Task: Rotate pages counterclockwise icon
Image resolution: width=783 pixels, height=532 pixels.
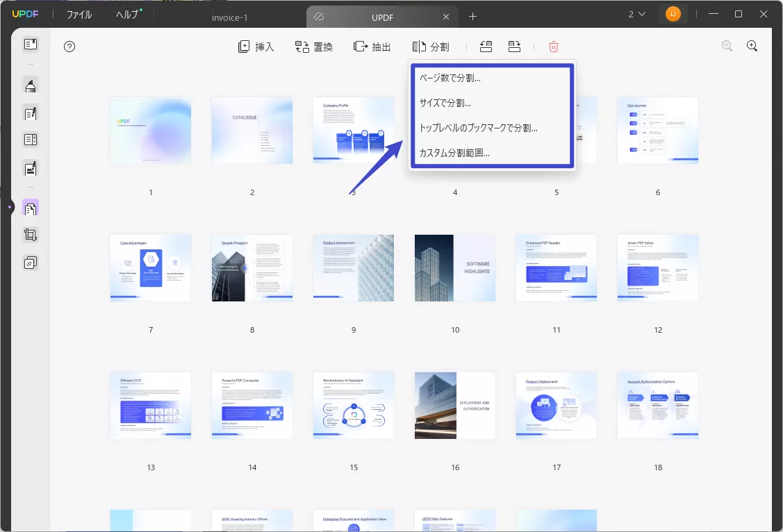Action: 486,47
